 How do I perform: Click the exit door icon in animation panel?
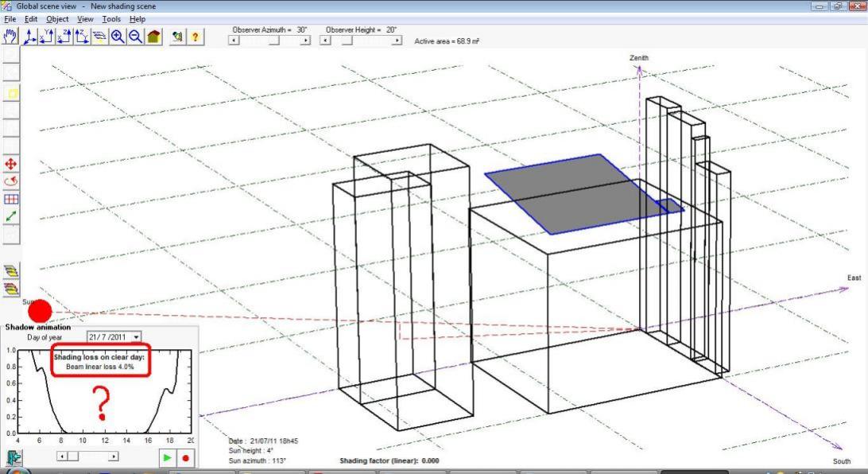(14, 458)
